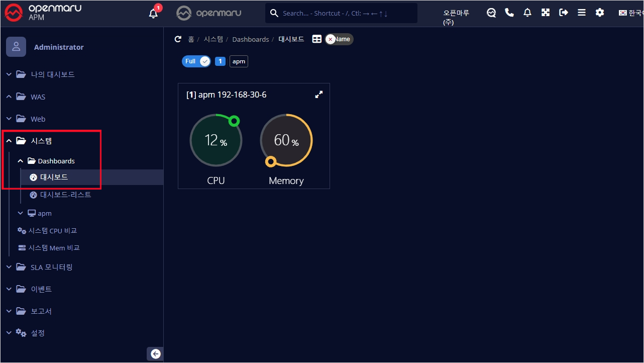Click the logout icon in top bar

tap(564, 13)
